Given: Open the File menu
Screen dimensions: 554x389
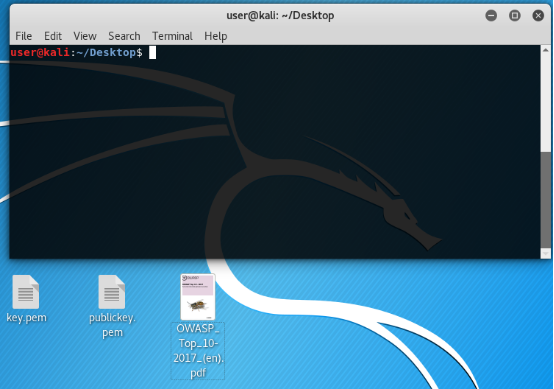Looking at the screenshot, I should coord(24,36).
